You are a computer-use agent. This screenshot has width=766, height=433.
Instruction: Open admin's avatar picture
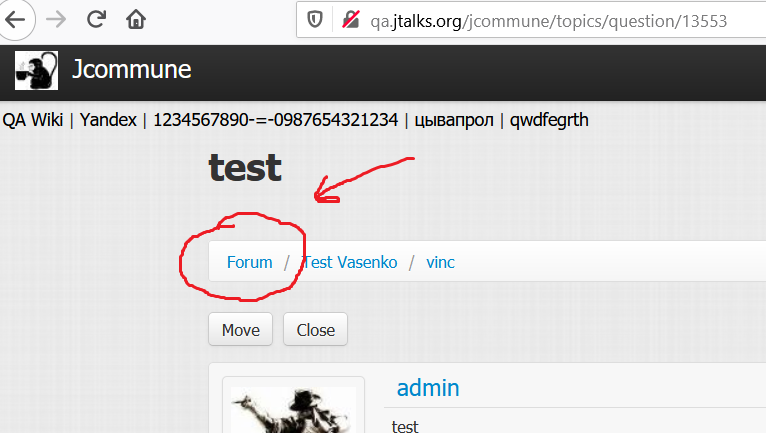point(294,410)
